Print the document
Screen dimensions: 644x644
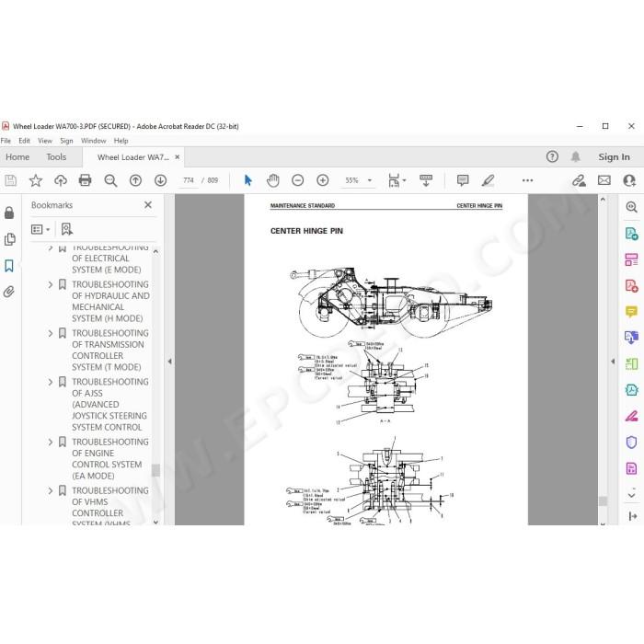click(x=85, y=180)
